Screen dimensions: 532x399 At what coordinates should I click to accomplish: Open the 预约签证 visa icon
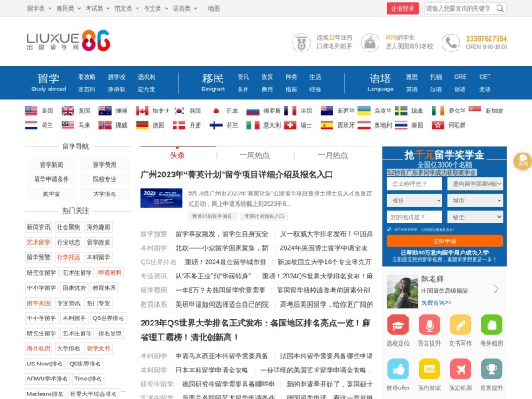coord(429,371)
